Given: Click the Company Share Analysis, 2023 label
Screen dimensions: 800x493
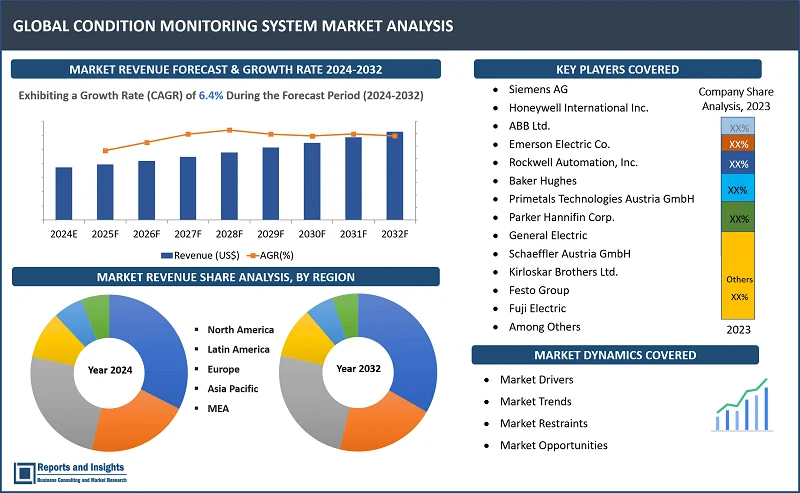Looking at the screenshot, I should pyautogui.click(x=736, y=99).
